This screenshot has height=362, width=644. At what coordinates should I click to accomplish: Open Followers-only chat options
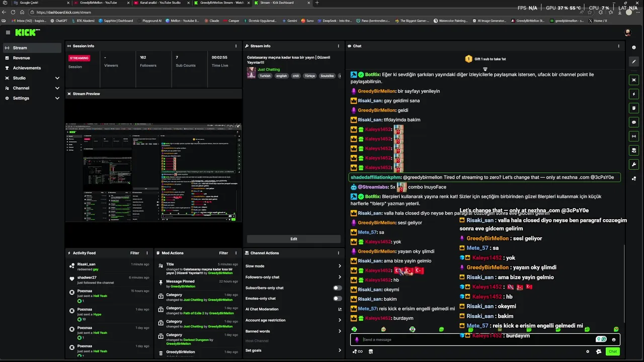[293, 277]
